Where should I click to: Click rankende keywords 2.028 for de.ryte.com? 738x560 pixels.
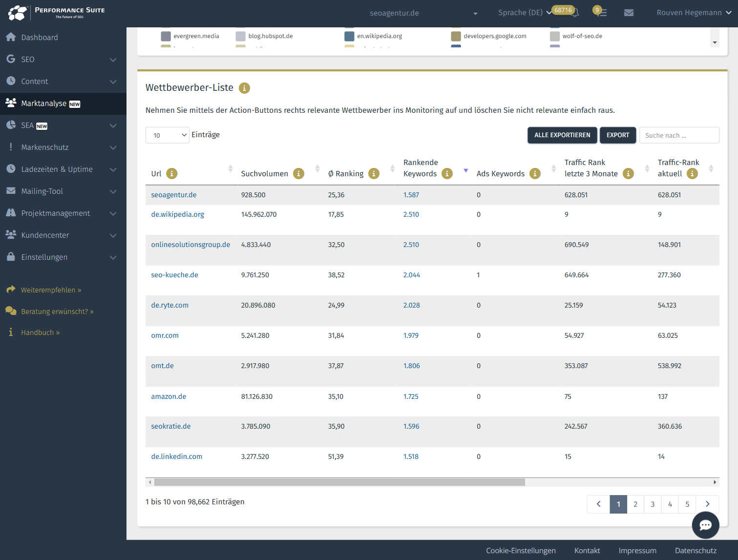point(412,305)
